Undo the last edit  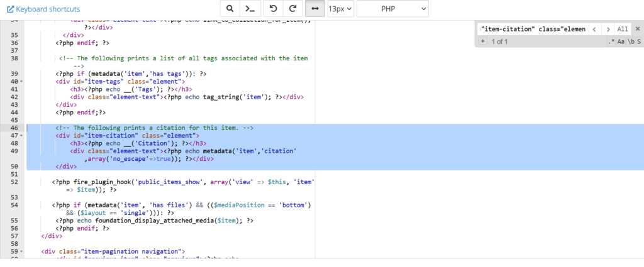[273, 9]
